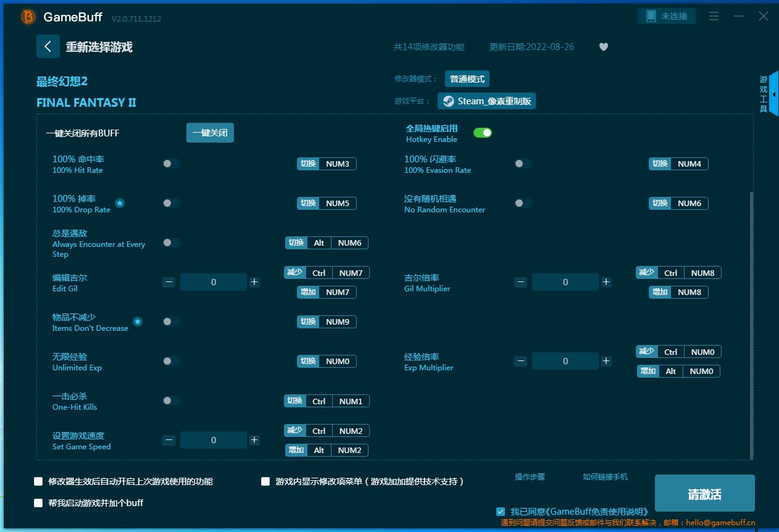Open the trainer mode 普通模式 selector
Image resolution: width=779 pixels, height=532 pixels.
467,79
